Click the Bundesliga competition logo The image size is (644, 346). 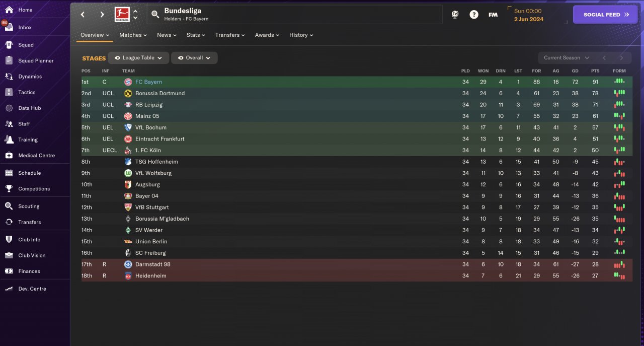(122, 15)
